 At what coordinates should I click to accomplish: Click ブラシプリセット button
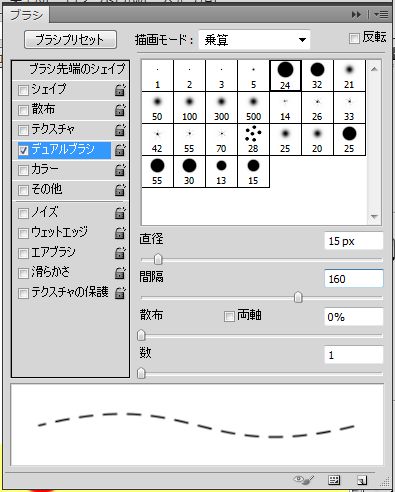pos(70,40)
